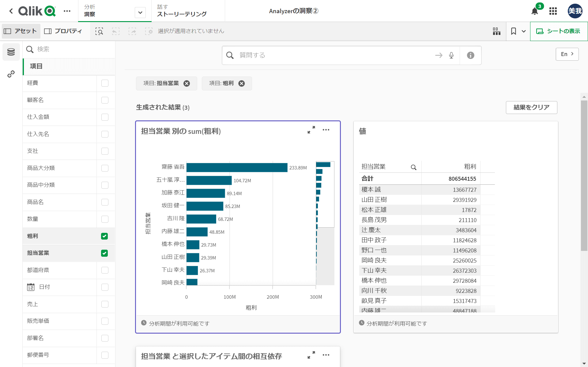Uncheck the 粗利 field checkbox
588x367 pixels.
[104, 236]
